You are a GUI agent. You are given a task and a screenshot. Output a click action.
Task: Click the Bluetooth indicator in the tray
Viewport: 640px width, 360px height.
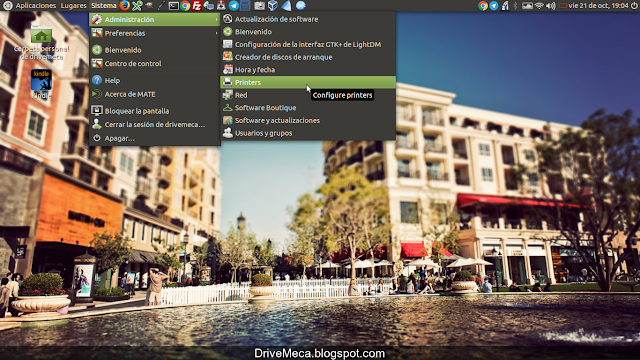pos(515,6)
